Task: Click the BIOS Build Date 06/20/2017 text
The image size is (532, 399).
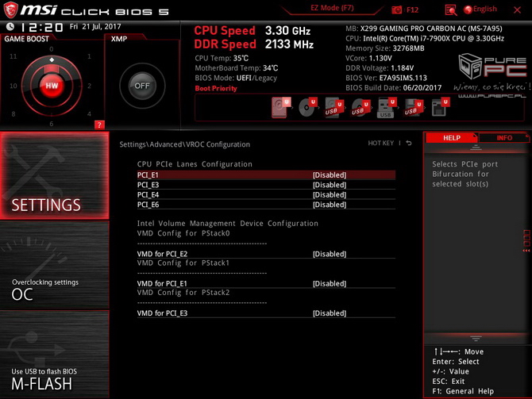Action: (394, 88)
